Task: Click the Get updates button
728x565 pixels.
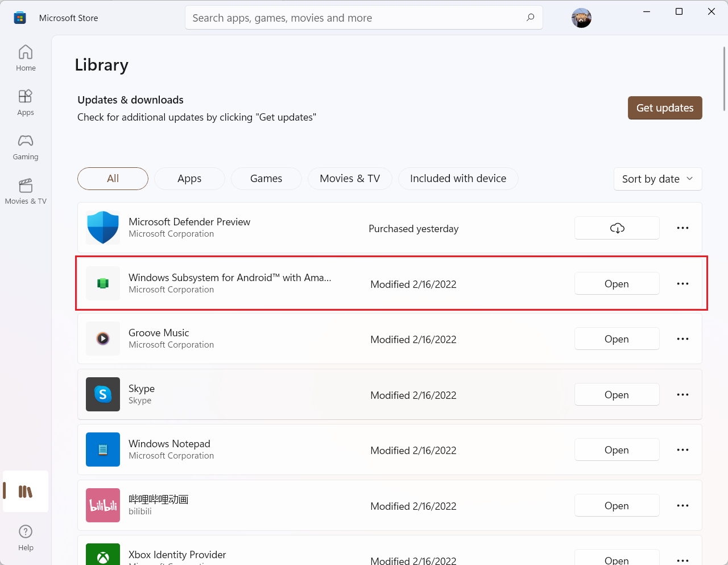Action: click(665, 108)
